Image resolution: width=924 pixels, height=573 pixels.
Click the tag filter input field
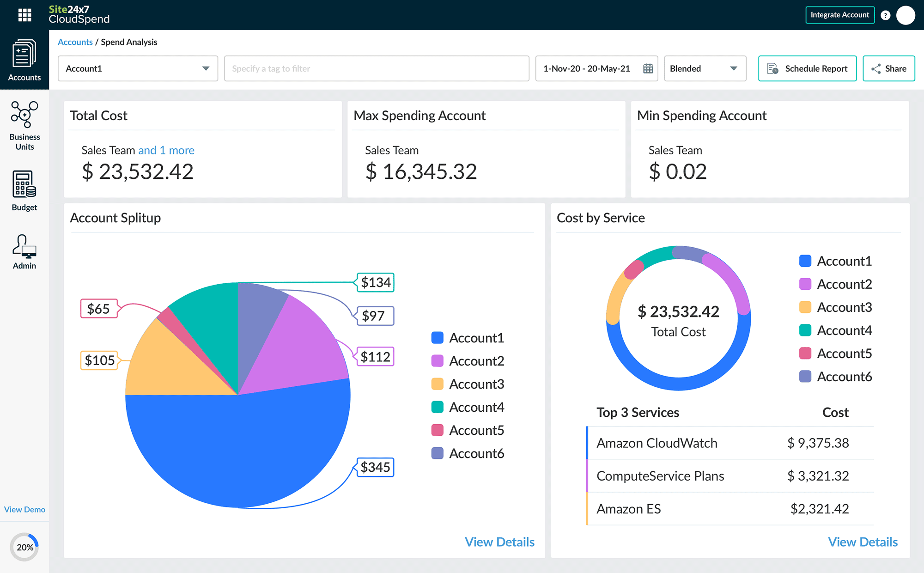tap(376, 68)
